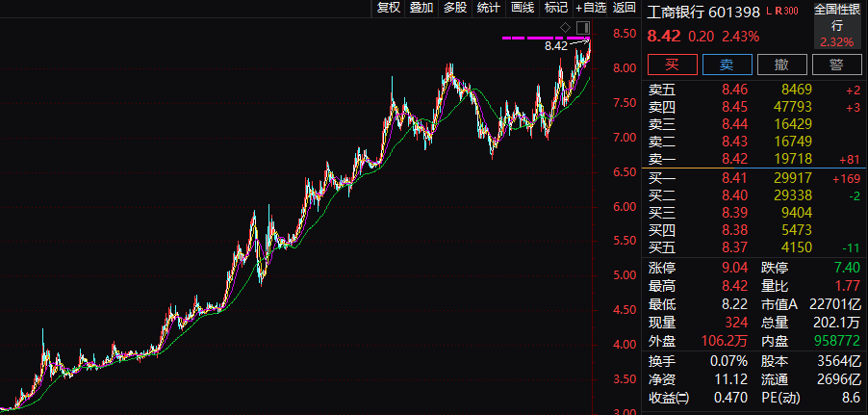Image resolution: width=868 pixels, height=415 pixels.
Task: Open the 统计 statistics tool
Action: [488, 7]
